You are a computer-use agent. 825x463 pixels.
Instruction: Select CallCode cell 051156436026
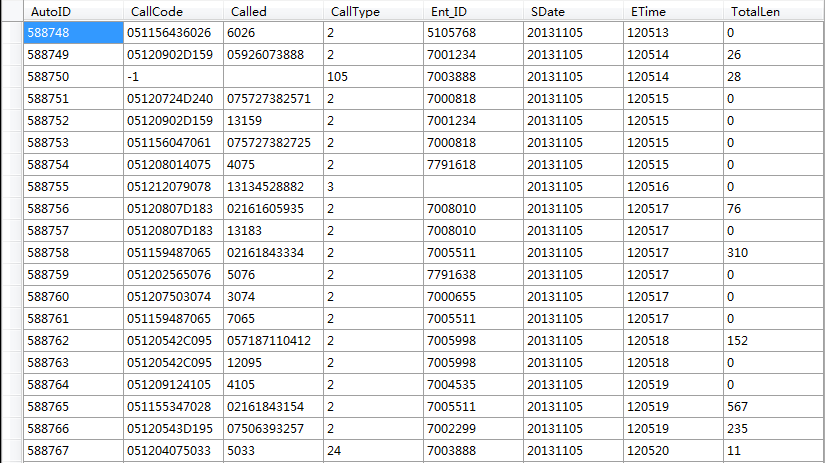click(x=173, y=33)
